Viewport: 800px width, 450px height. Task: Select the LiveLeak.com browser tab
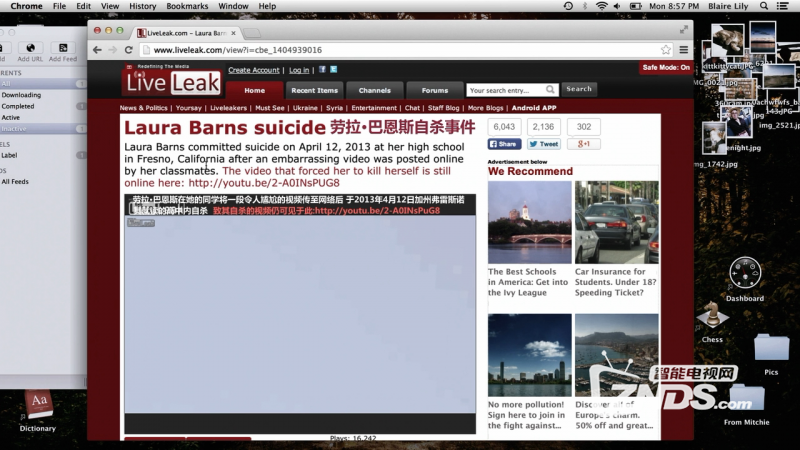(184, 33)
